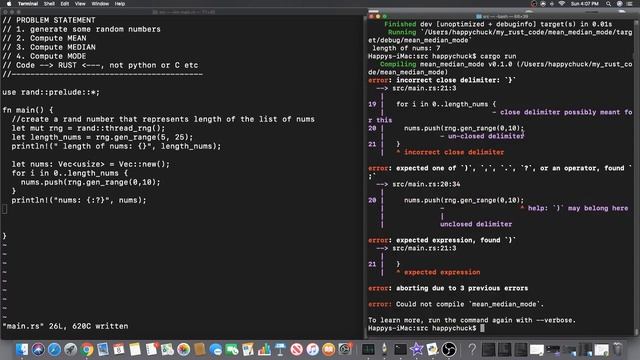Open Wi-Fi status menu

point(562,4)
